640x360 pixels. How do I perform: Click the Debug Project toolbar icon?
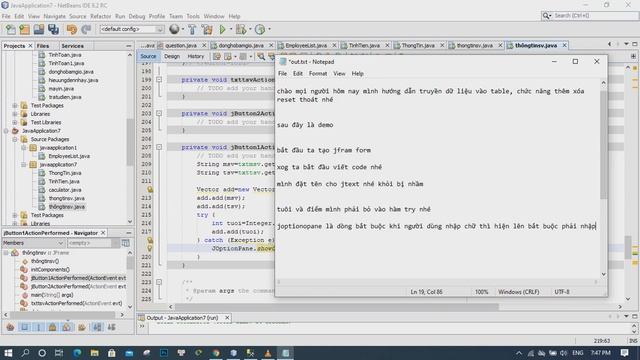[241, 29]
